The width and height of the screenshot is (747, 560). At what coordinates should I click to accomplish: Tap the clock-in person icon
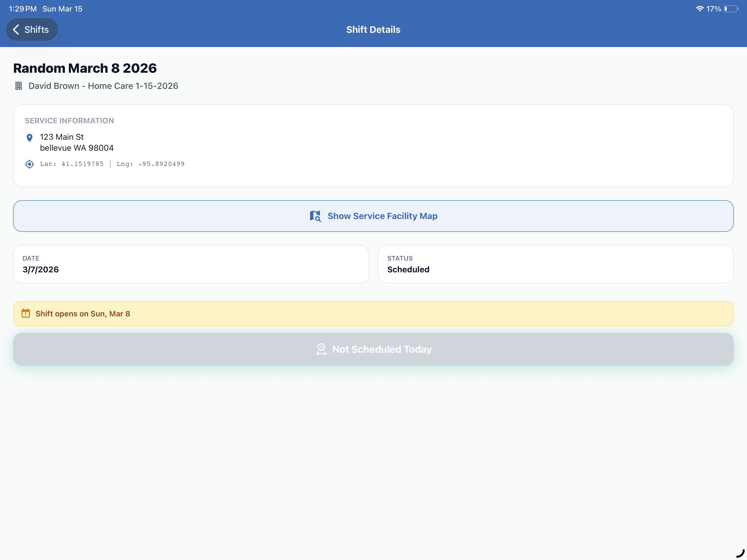(321, 349)
